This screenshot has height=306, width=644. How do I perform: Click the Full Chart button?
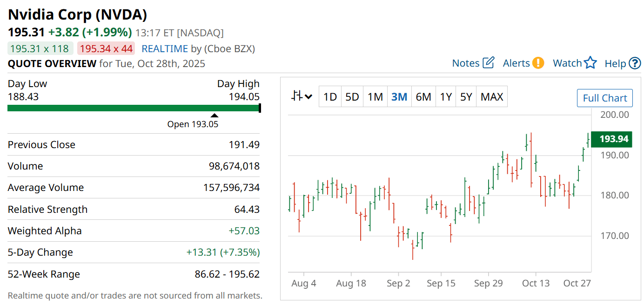604,98
